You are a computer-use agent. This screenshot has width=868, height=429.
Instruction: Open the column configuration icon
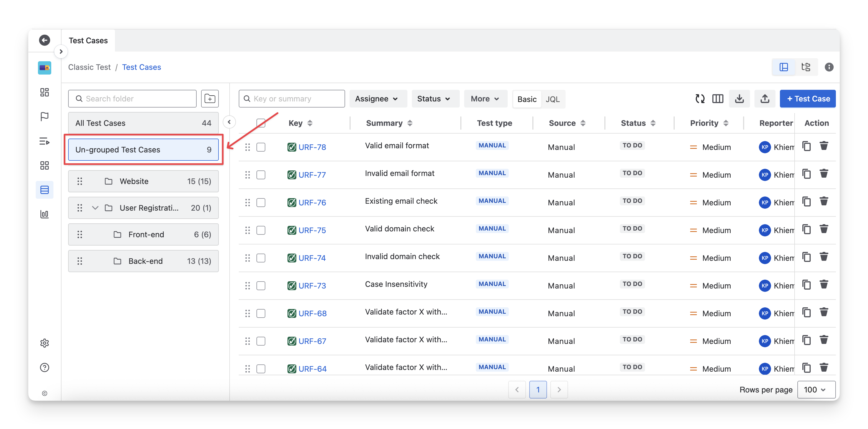718,99
